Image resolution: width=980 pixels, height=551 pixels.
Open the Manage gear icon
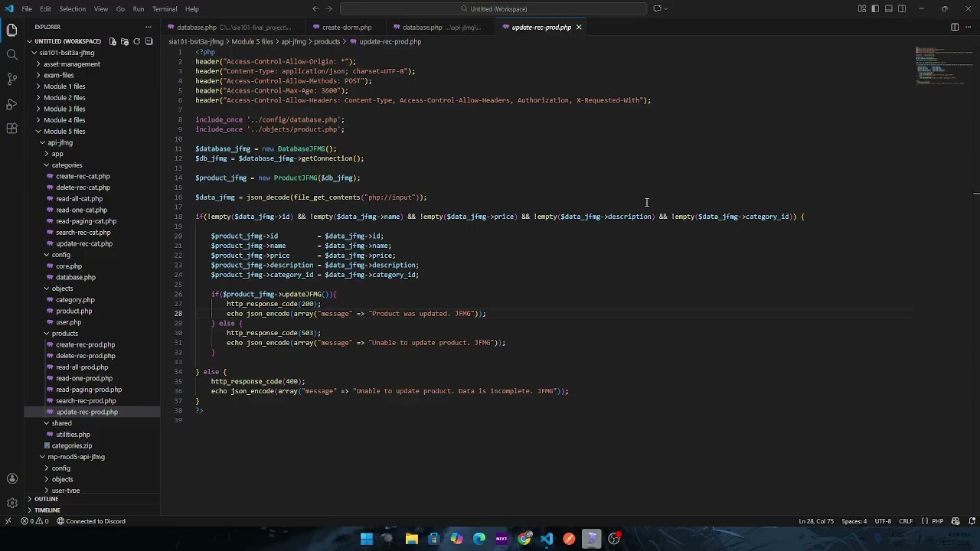pyautogui.click(x=11, y=503)
